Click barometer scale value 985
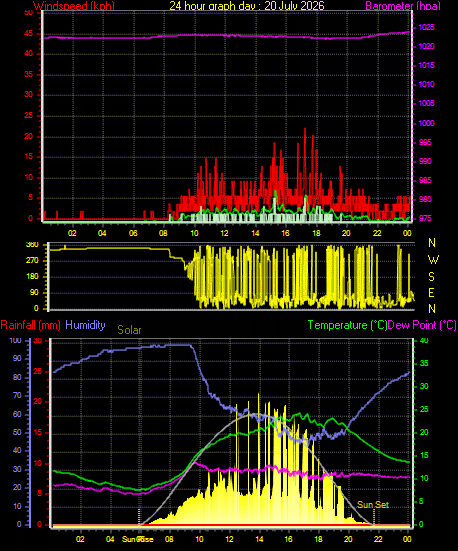Viewport: 458px width, 551px height. pyautogui.click(x=425, y=180)
